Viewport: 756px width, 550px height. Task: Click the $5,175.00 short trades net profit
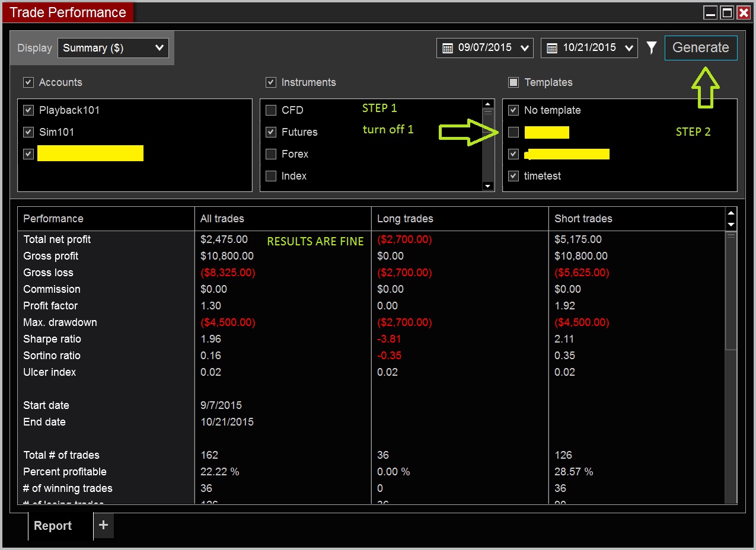point(578,239)
